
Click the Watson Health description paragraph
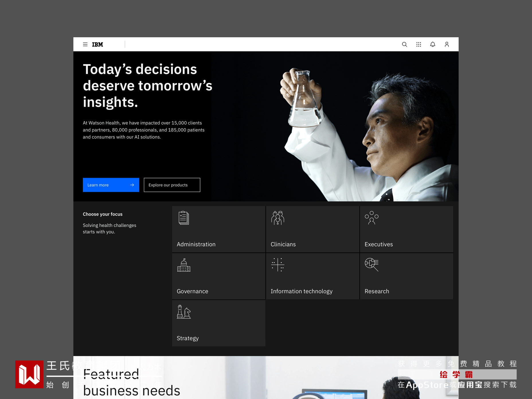coord(144,130)
